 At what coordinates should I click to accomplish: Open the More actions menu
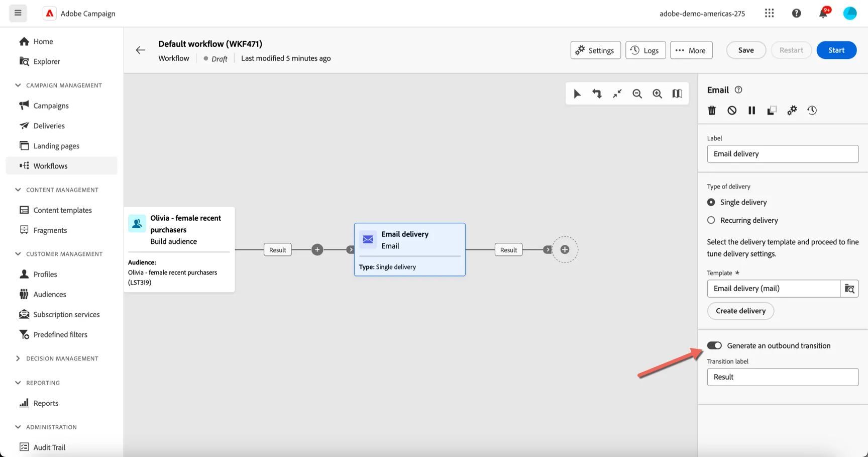(691, 50)
